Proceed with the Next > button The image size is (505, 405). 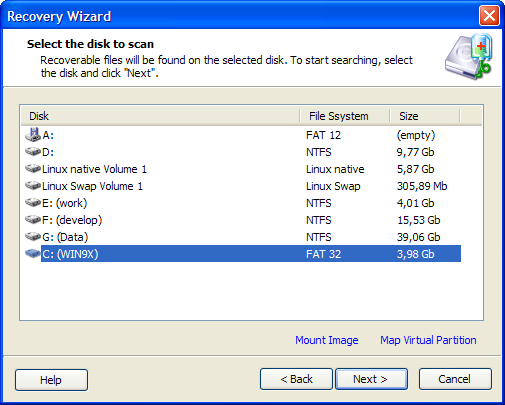tap(371, 379)
